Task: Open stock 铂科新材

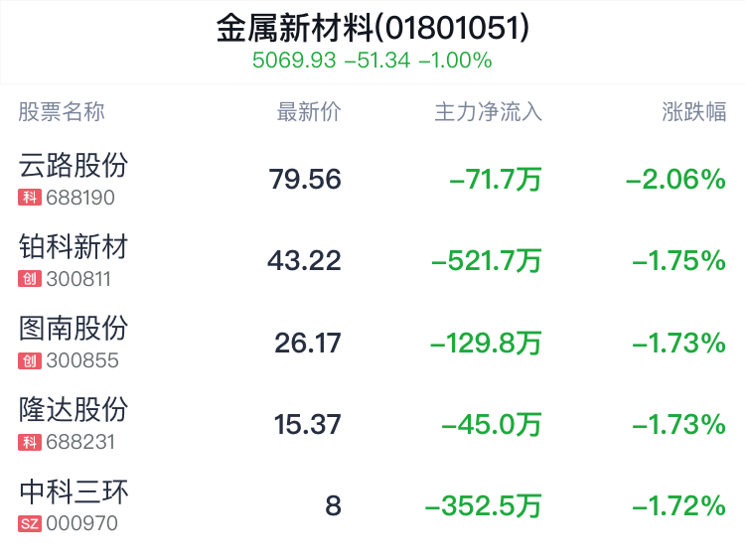Action: tap(74, 247)
